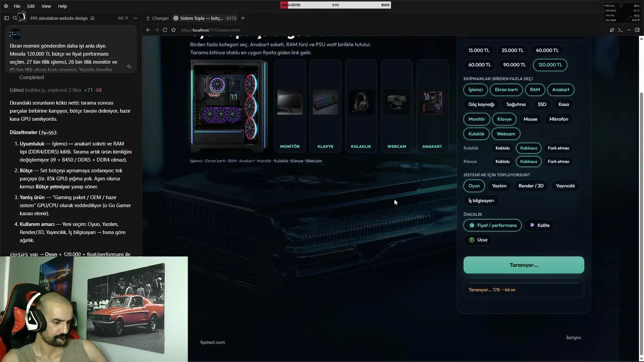Select the Sistem Topla preview tab
The width and height of the screenshot is (644, 362).
205,18
